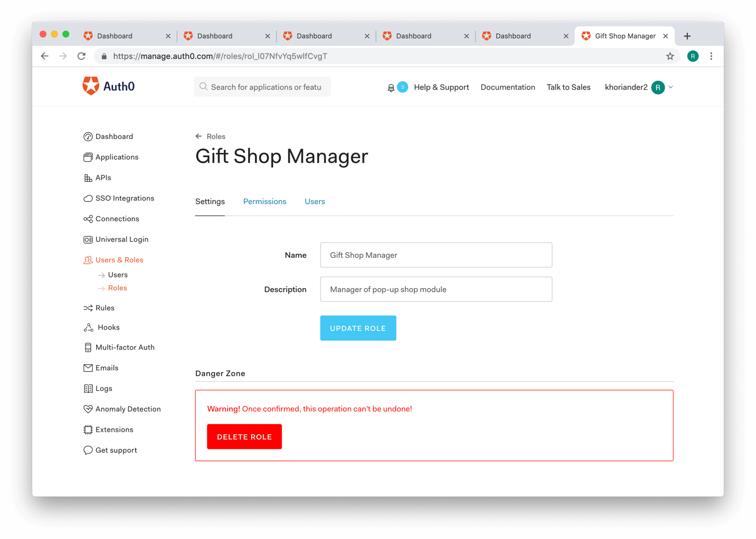Return to Roles via breadcrumb link
Screen dimensions: 756x539
(216, 137)
